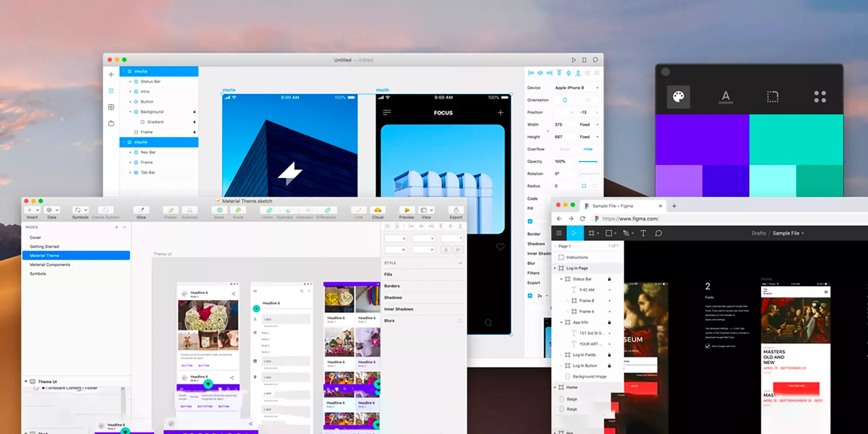868x434 pixels.
Task: Open the Cover page in Sketch
Action: pyautogui.click(x=35, y=237)
